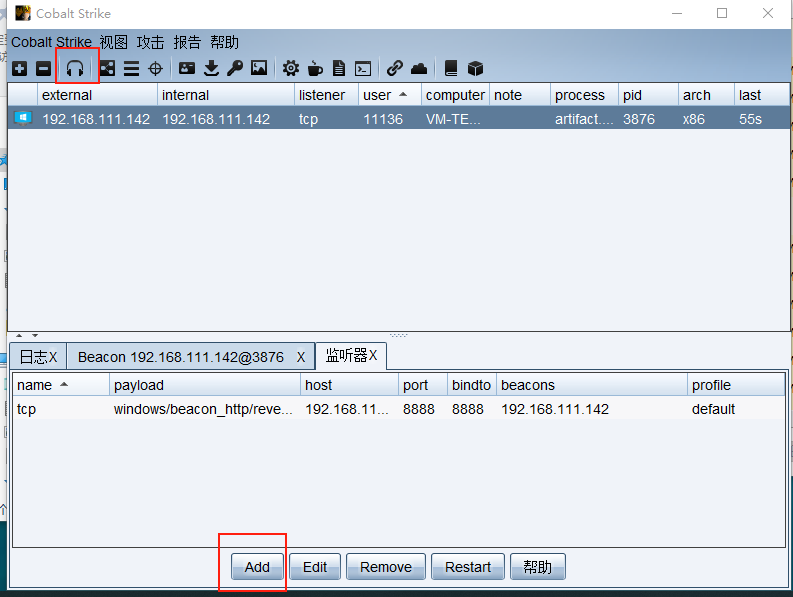Click Restart listener button
The width and height of the screenshot is (793, 597).
coord(468,567)
